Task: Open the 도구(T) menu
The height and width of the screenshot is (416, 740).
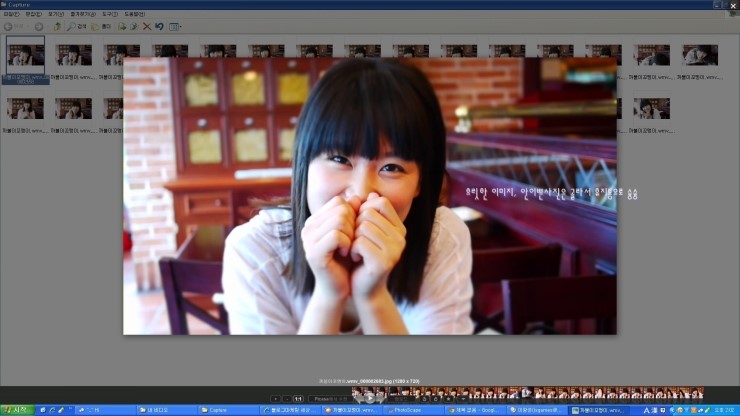Action: pyautogui.click(x=109, y=14)
